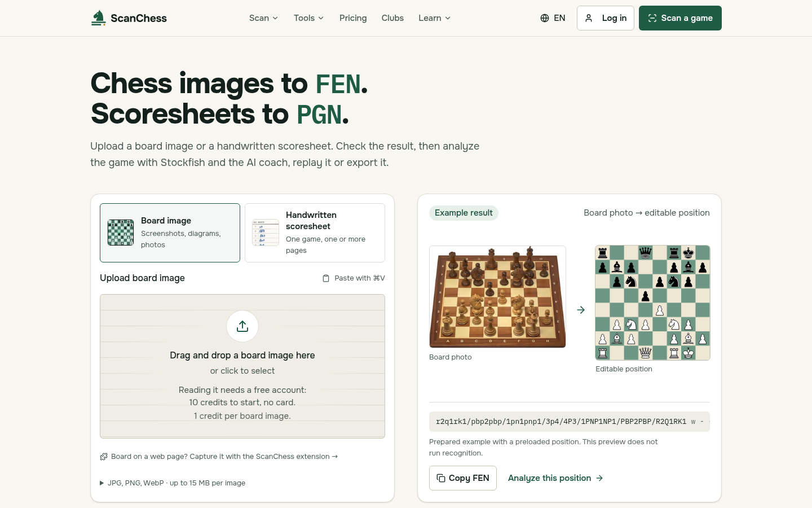The width and height of the screenshot is (812, 508).
Task: Open the ScanChess extension link
Action: tap(219, 457)
